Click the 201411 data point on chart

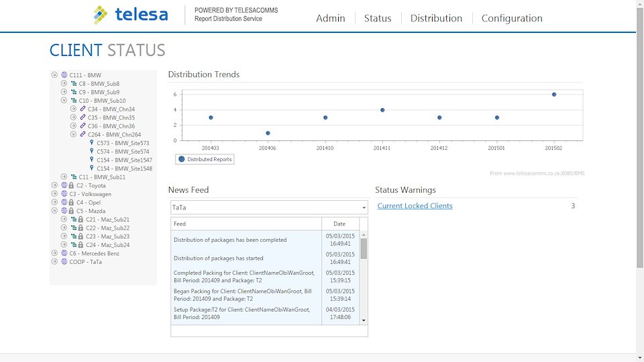(x=382, y=110)
